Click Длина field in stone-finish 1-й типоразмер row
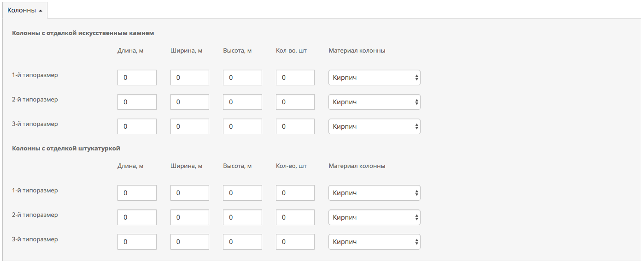 coord(137,78)
